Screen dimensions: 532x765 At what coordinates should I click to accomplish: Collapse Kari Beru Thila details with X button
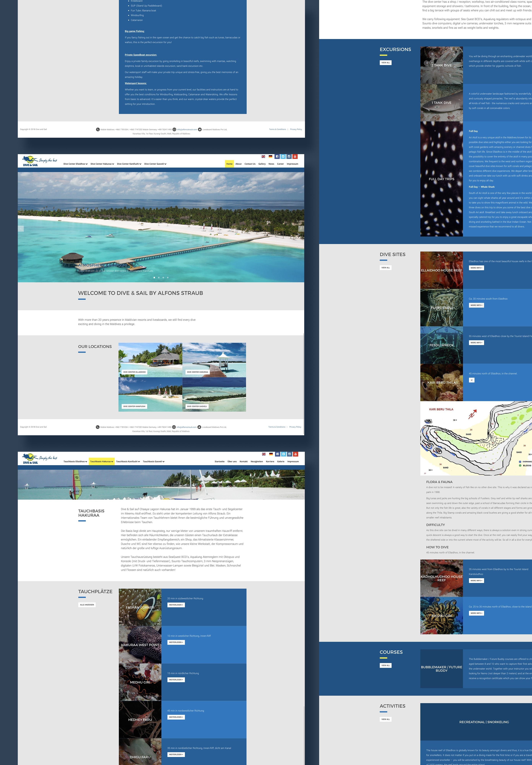click(471, 380)
